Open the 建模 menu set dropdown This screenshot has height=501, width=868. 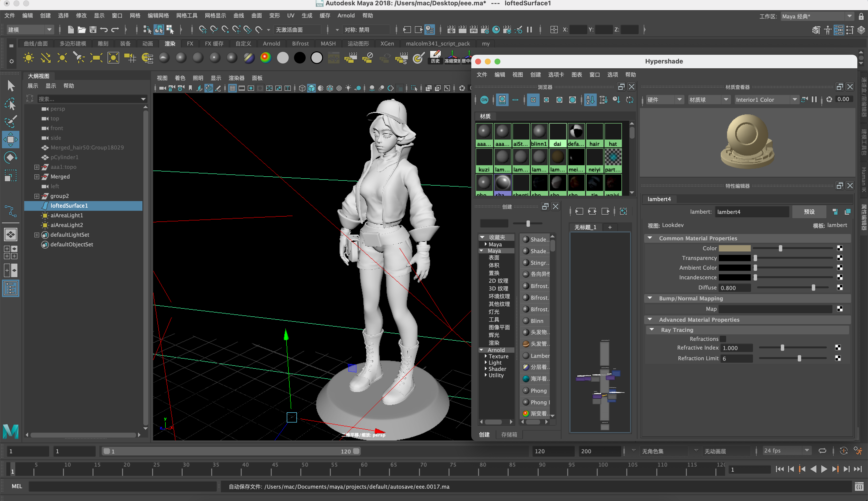(x=30, y=30)
